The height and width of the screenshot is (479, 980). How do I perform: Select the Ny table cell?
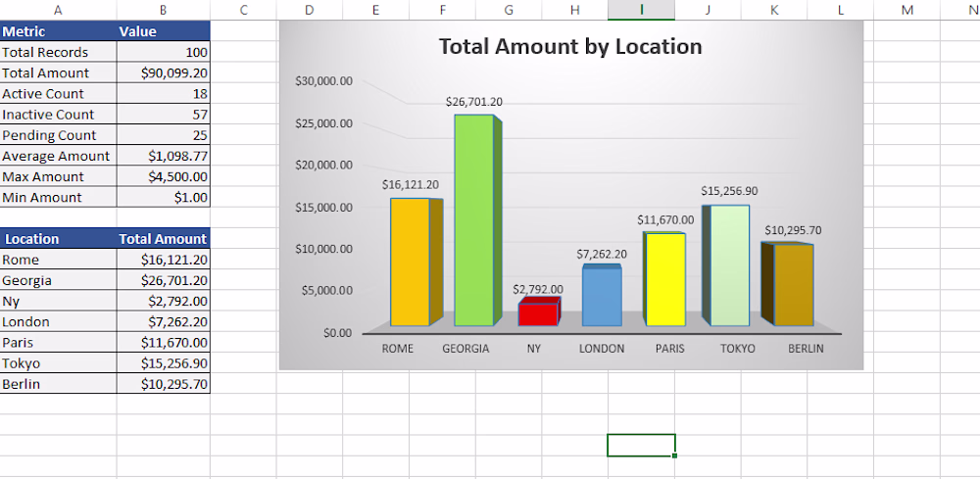(x=58, y=301)
